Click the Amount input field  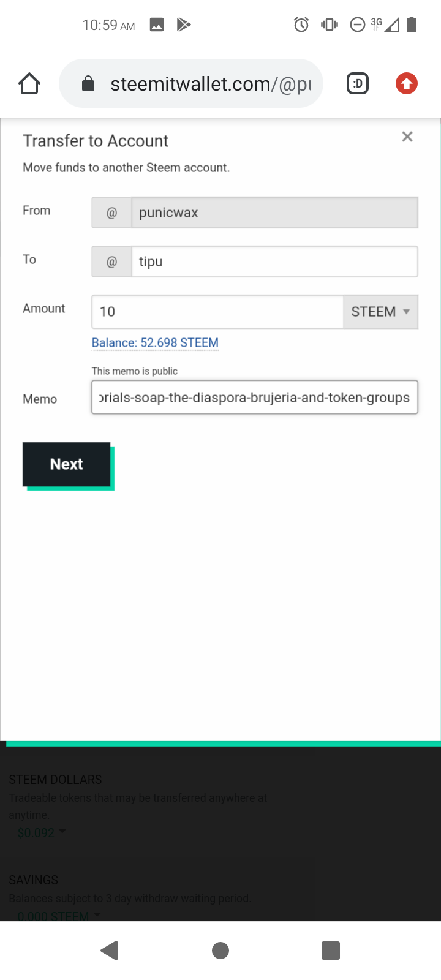pyautogui.click(x=217, y=312)
